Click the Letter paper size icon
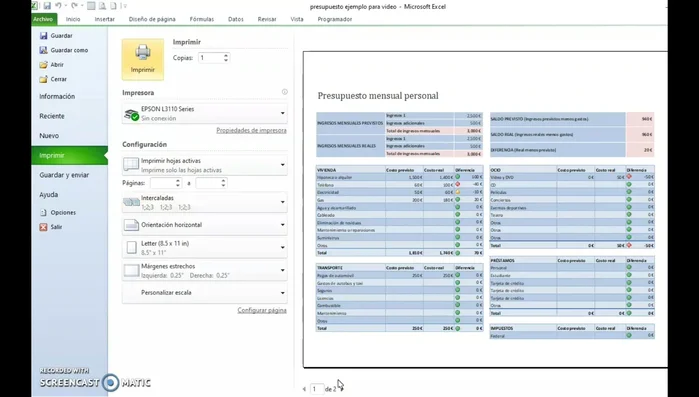 click(132, 248)
